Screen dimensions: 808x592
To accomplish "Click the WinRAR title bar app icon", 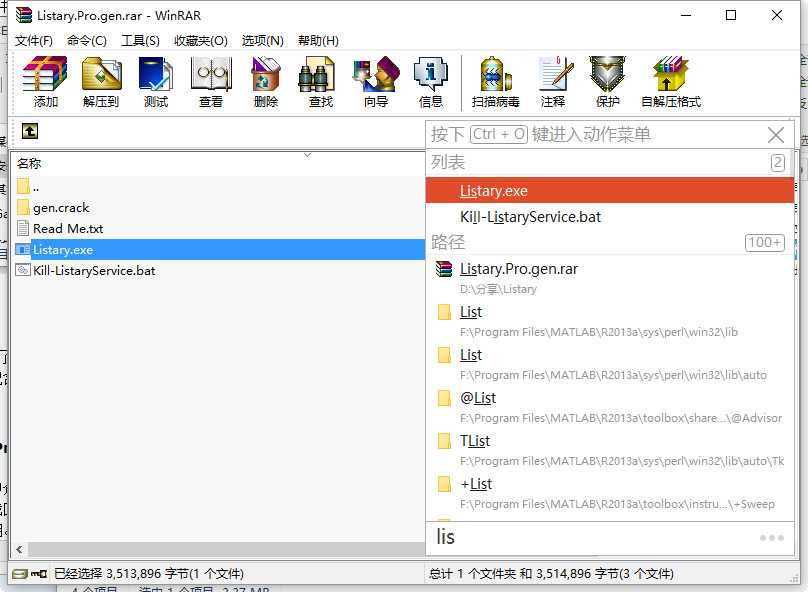I will click(24, 15).
